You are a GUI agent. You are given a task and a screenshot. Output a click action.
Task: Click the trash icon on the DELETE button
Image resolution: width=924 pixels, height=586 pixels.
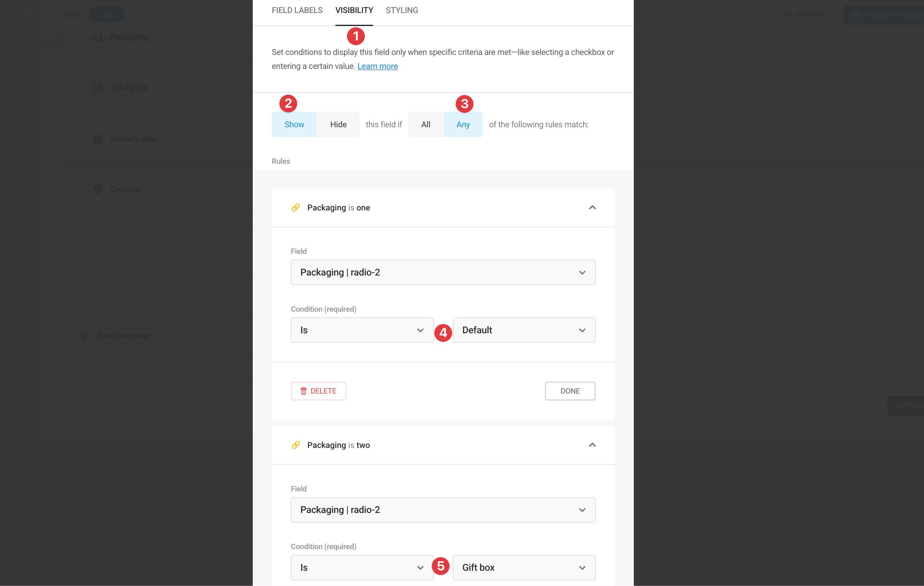[304, 391]
